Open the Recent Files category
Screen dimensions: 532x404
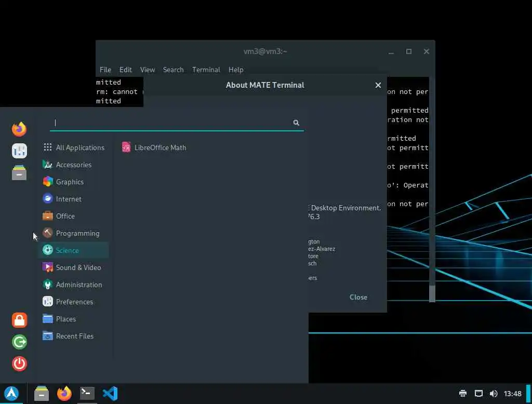(x=74, y=336)
